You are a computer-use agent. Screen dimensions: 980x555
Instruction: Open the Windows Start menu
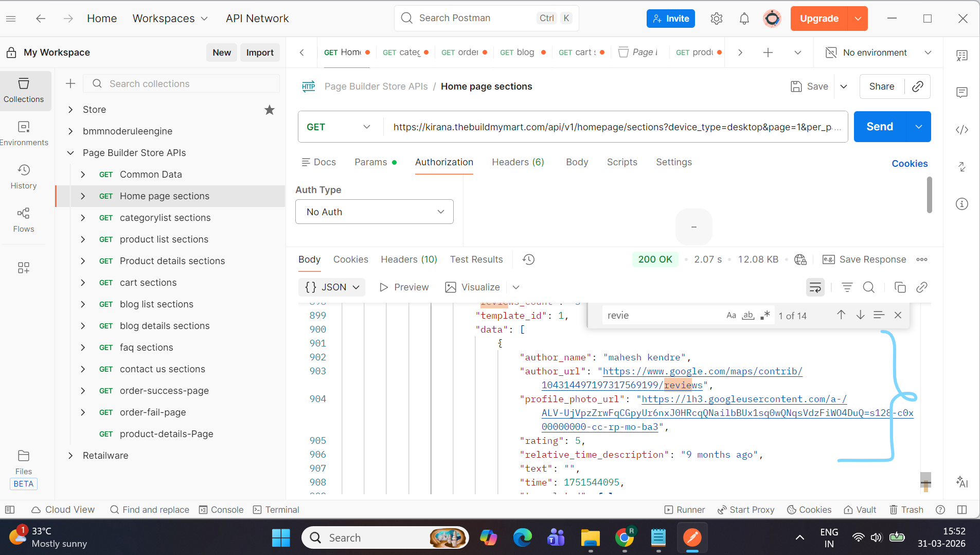[x=281, y=538]
